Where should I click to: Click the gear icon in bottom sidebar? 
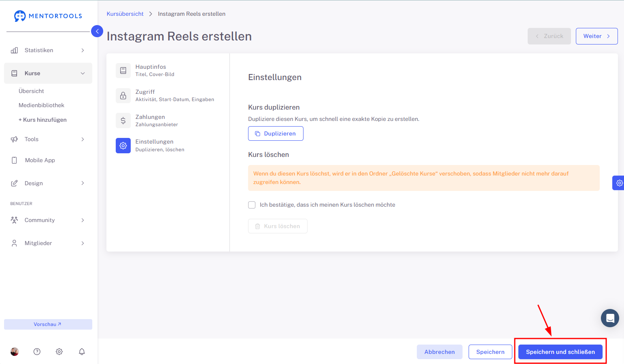coord(59,351)
